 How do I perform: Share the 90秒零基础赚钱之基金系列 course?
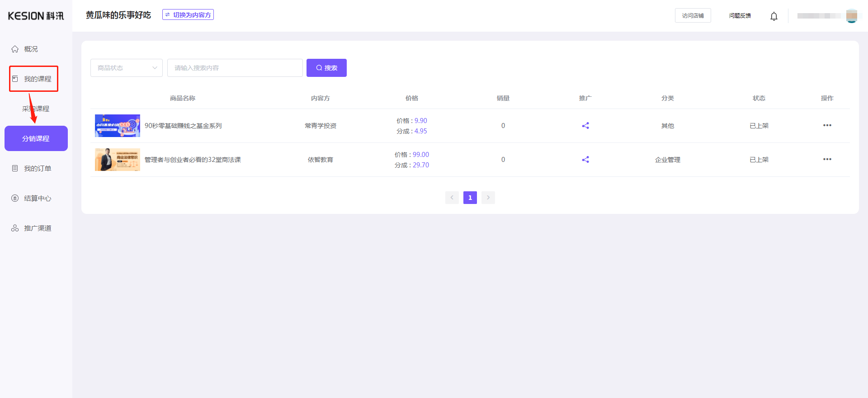585,126
